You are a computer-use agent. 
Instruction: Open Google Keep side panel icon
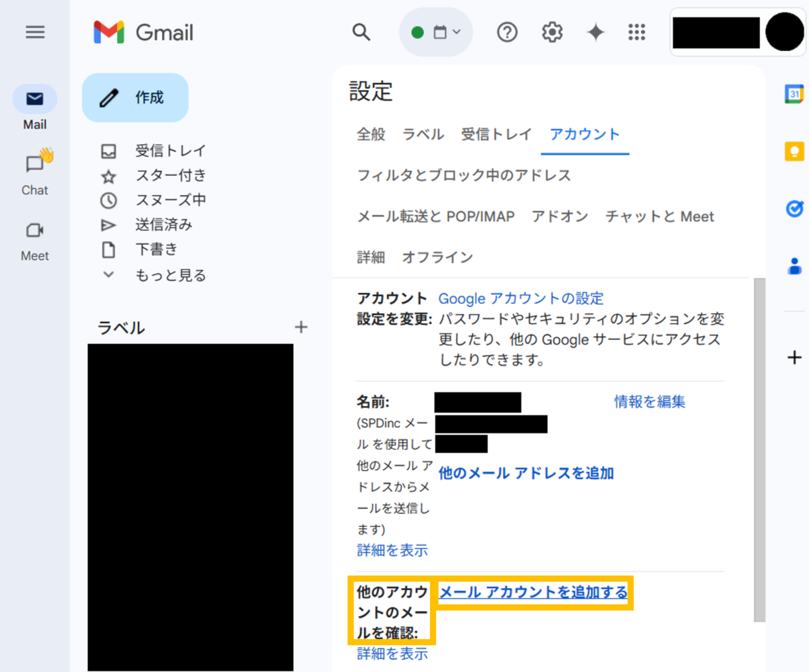[x=794, y=151]
